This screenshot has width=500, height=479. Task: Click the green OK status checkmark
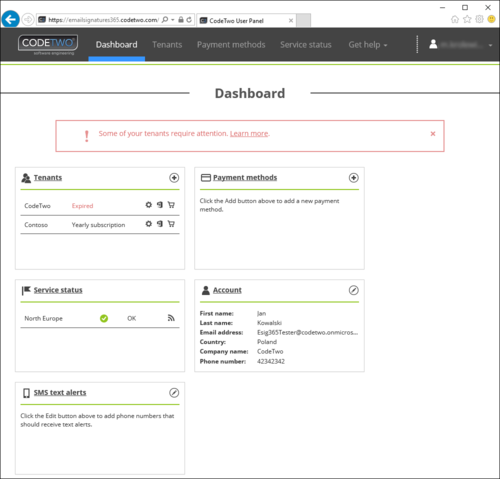tap(104, 318)
